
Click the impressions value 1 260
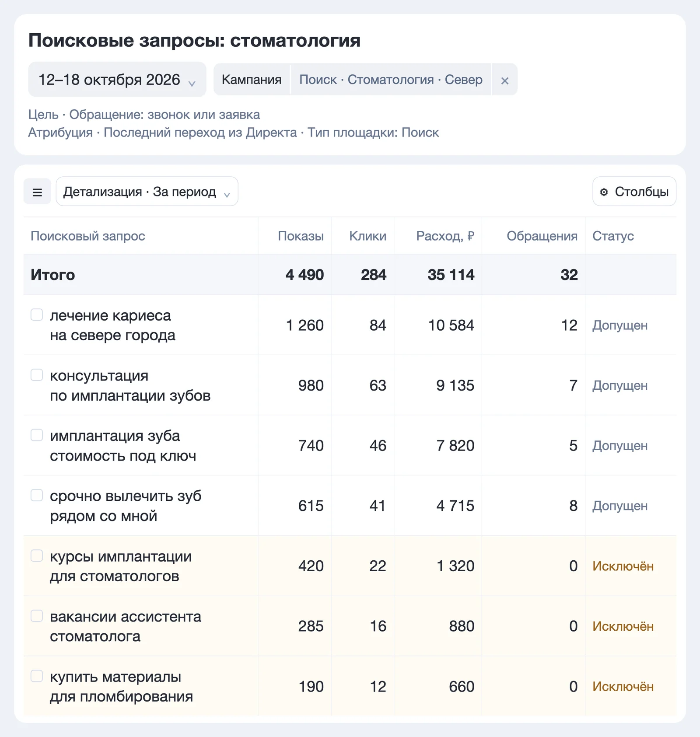coord(305,325)
